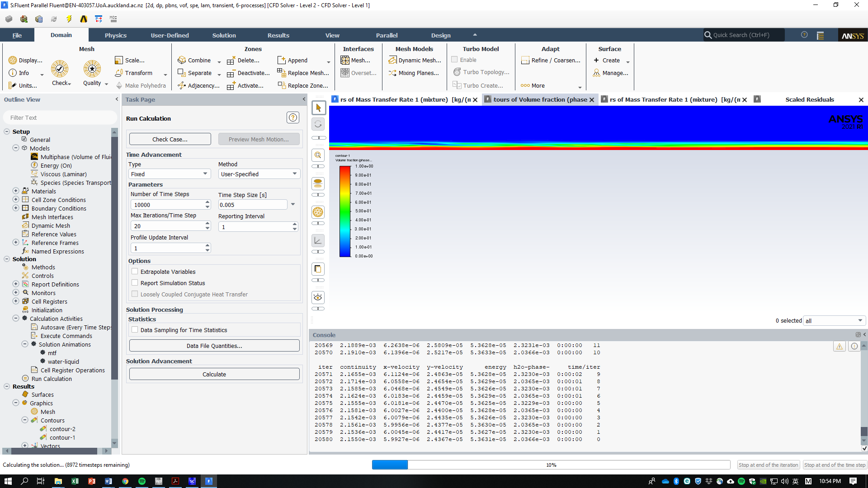The image size is (868, 488).
Task: Open Google Chrome from the taskbar
Action: coord(125,481)
